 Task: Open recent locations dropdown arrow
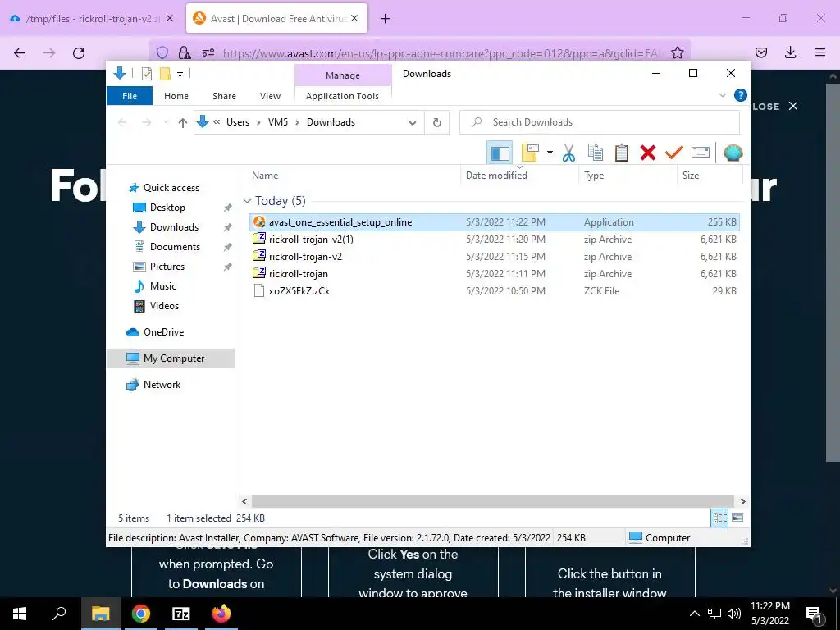[x=166, y=122]
